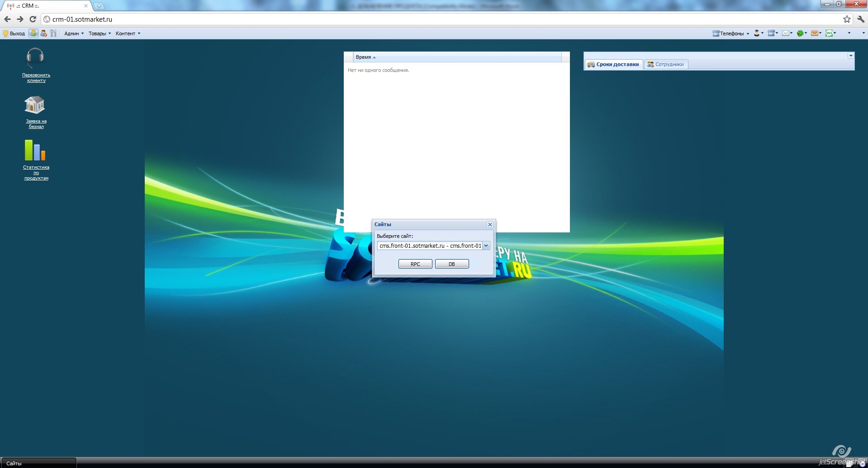Expand the graduate person icon dropdown arrow
Image resolution: width=868 pixels, height=468 pixels.
[x=763, y=33]
